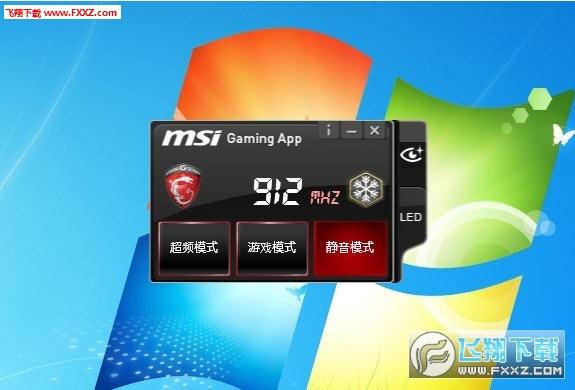575x390 pixels.
Task: Open the info button marked i
Action: click(329, 130)
